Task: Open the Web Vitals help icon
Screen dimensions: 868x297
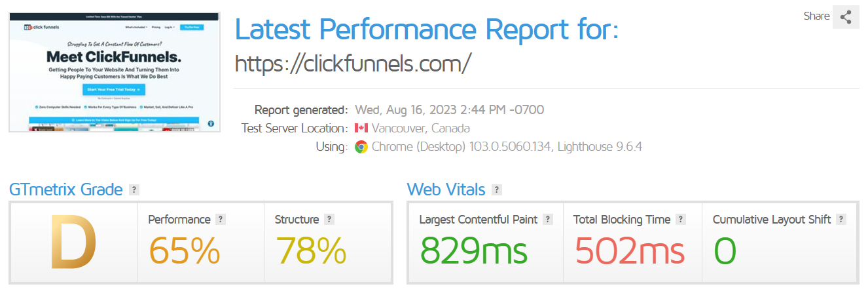Action: coord(497,190)
